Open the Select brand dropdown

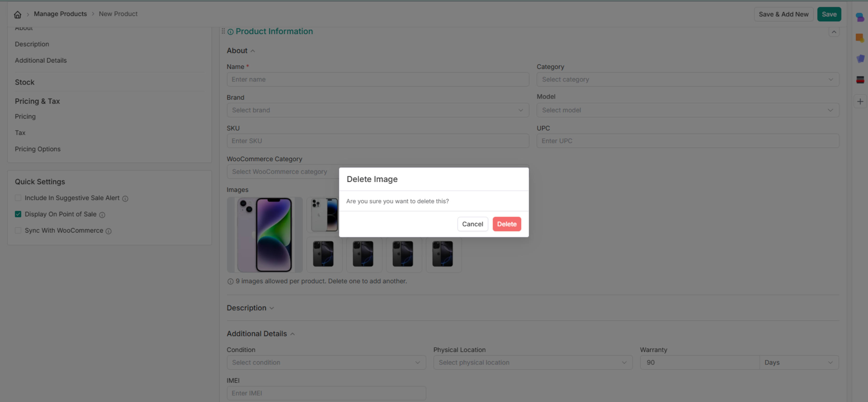coord(378,110)
